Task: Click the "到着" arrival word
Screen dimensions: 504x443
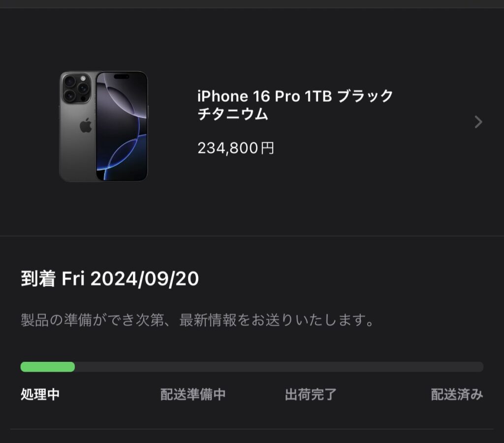Action: [x=38, y=278]
